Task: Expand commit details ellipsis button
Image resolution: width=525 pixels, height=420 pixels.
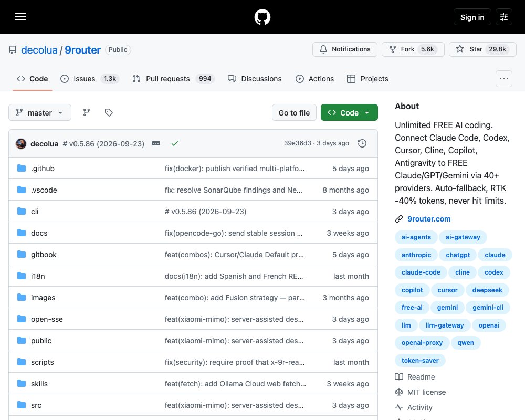Action: 156,143
